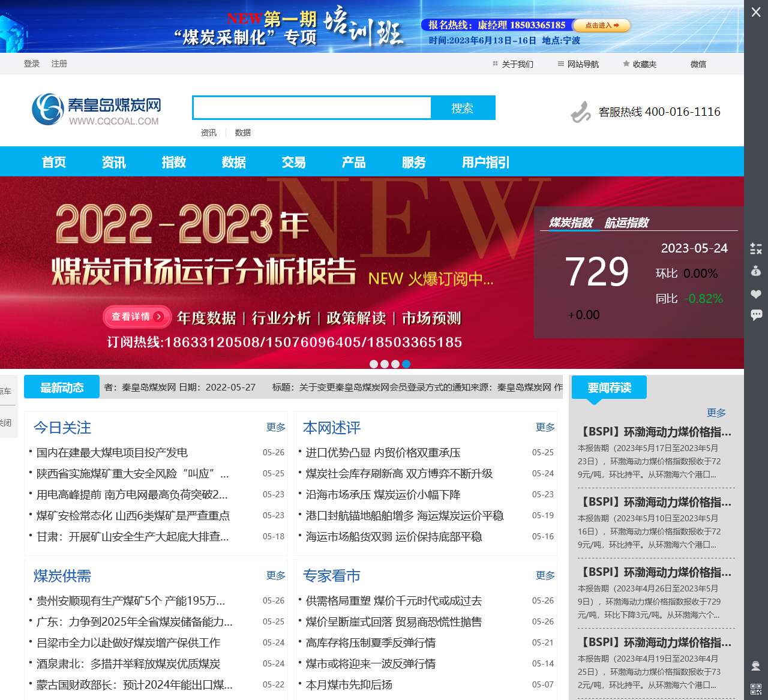
Task: Open article 进口优势凸显 内贸价格双重承压
Action: 383,453
